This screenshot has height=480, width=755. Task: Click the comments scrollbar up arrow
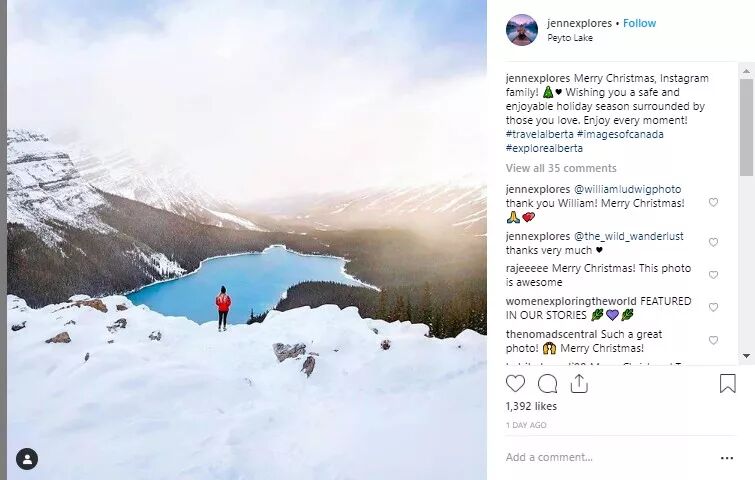[746, 71]
